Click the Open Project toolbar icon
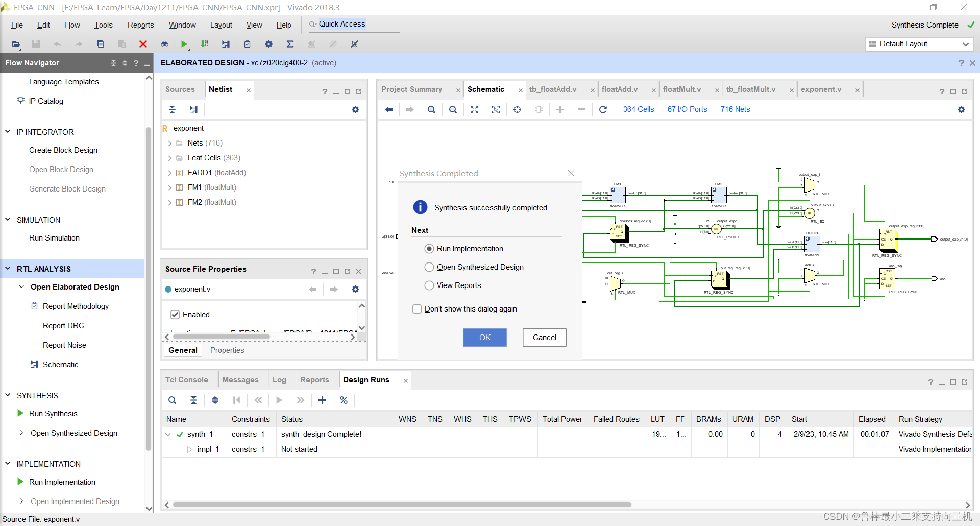980x526 pixels. [16, 44]
